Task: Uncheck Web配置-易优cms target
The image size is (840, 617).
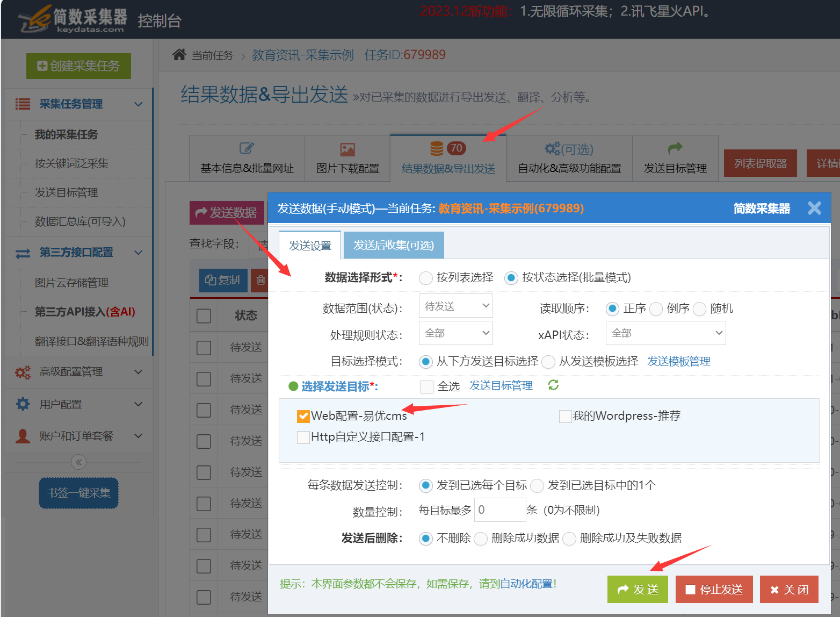Action: click(x=303, y=417)
